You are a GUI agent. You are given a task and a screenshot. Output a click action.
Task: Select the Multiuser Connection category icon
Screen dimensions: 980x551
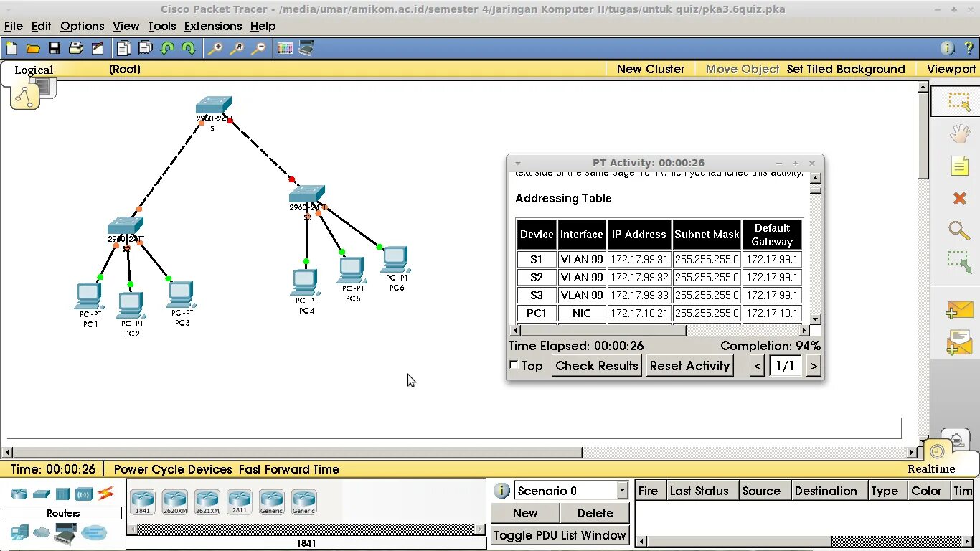click(93, 533)
